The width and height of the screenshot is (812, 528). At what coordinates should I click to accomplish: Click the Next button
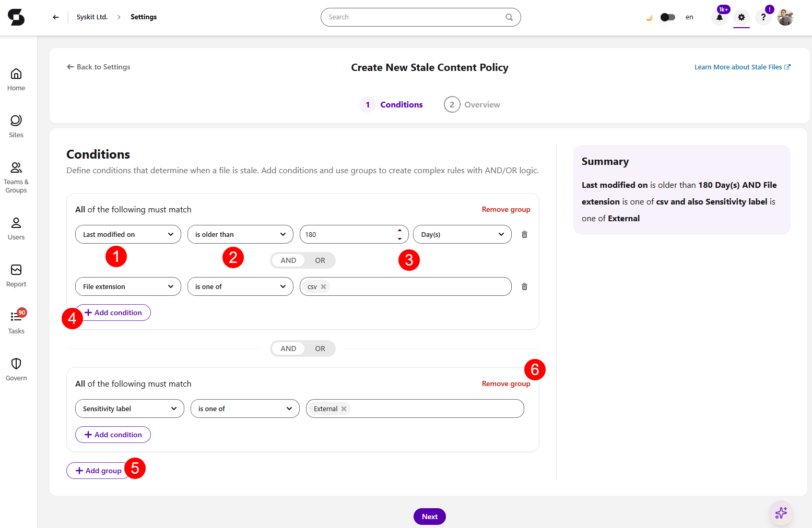(x=430, y=517)
